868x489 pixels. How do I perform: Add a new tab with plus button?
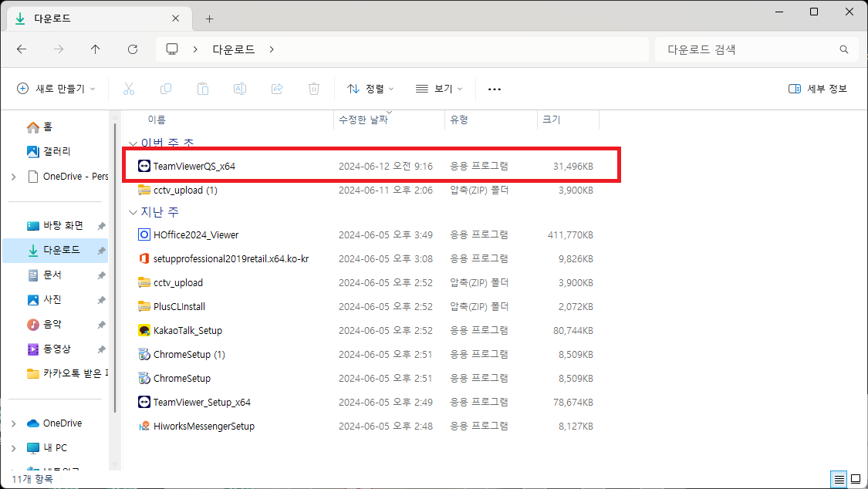(x=209, y=19)
